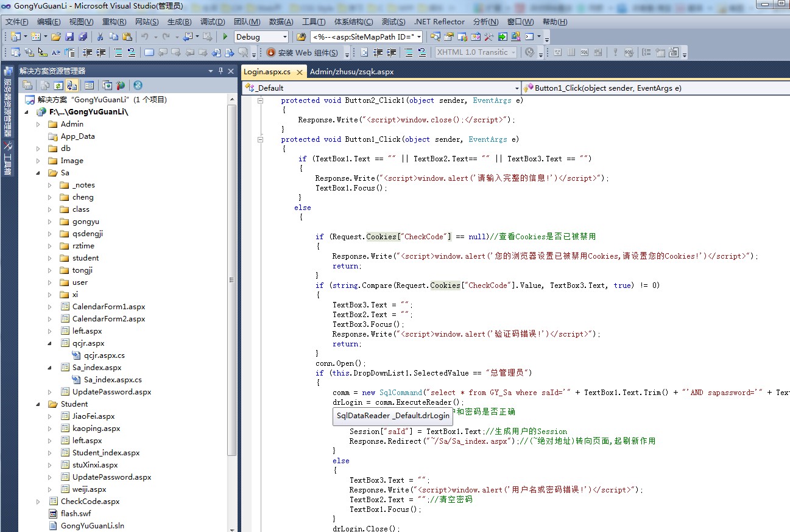The image size is (790, 532).
Task: Click ASP.NET Configuration globe-hammer icon
Action: coord(121,85)
